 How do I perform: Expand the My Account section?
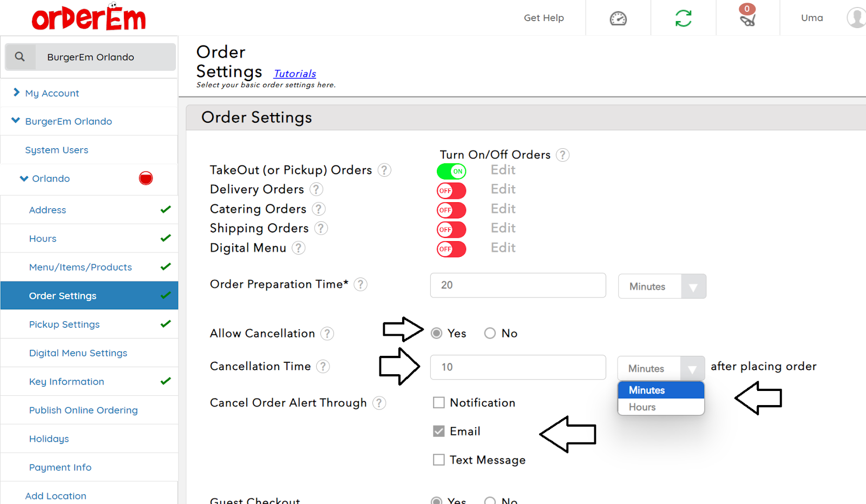(52, 93)
